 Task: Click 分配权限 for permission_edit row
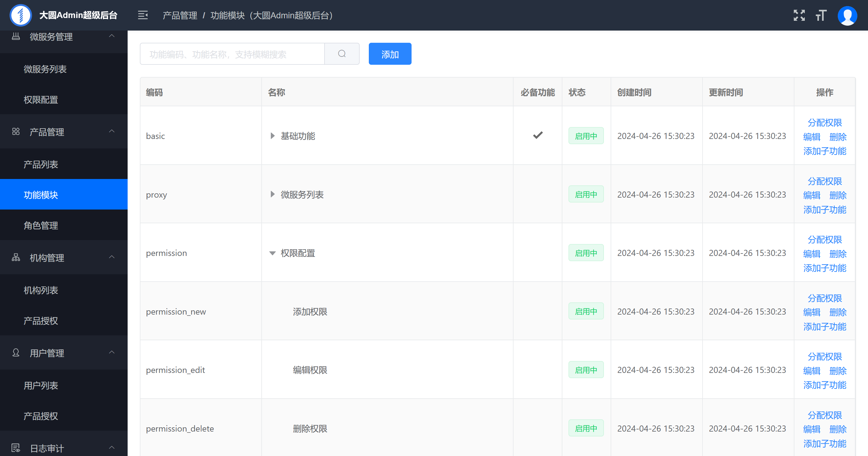click(x=825, y=356)
